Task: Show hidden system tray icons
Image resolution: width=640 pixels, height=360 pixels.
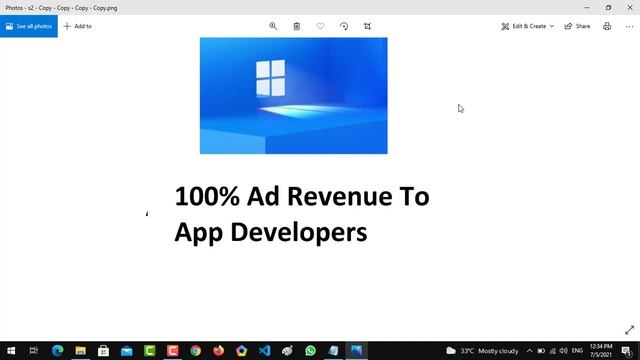Action: [x=529, y=351]
